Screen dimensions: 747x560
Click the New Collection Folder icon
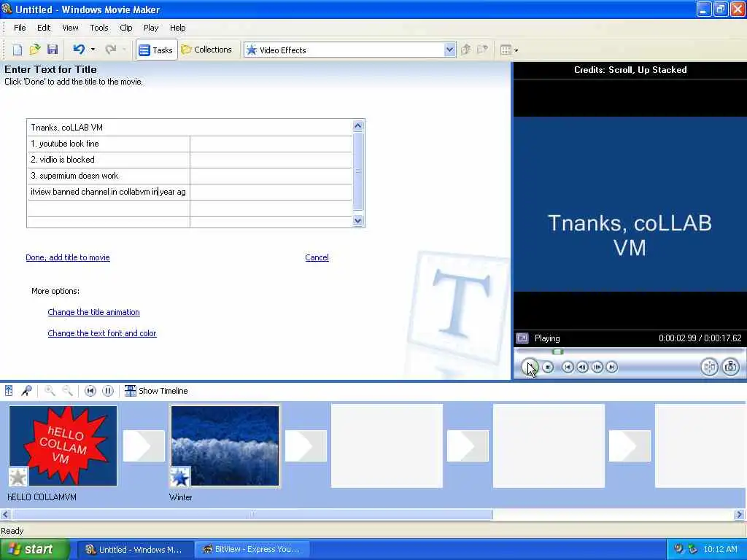coord(483,50)
